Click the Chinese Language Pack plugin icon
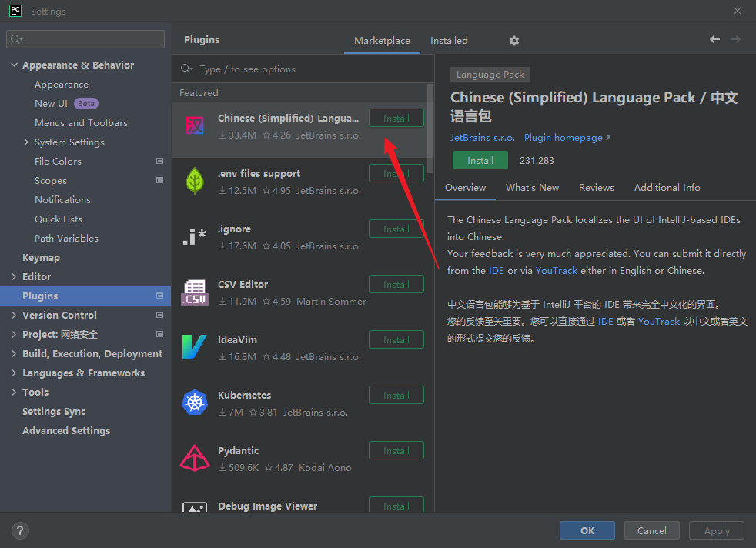This screenshot has width=756, height=548. 195,125
